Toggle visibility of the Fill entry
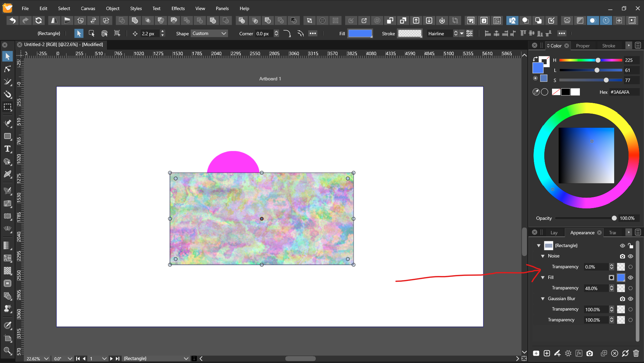This screenshot has width=644, height=363. click(x=631, y=278)
